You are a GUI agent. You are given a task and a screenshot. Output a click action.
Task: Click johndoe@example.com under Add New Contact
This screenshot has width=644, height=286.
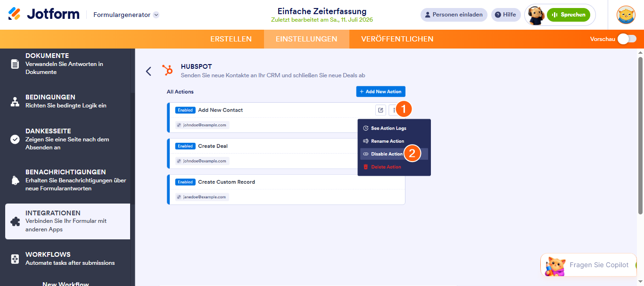point(202,125)
